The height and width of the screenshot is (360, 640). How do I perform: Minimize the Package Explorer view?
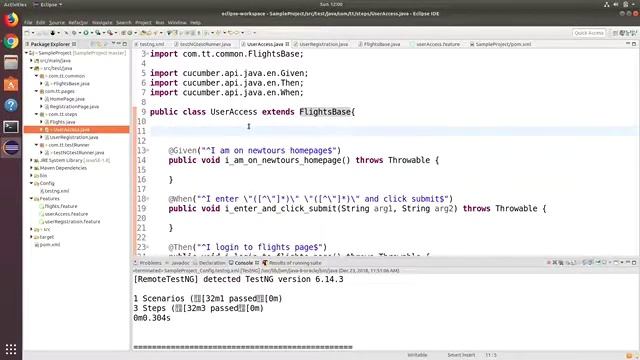pyautogui.click(x=119, y=44)
